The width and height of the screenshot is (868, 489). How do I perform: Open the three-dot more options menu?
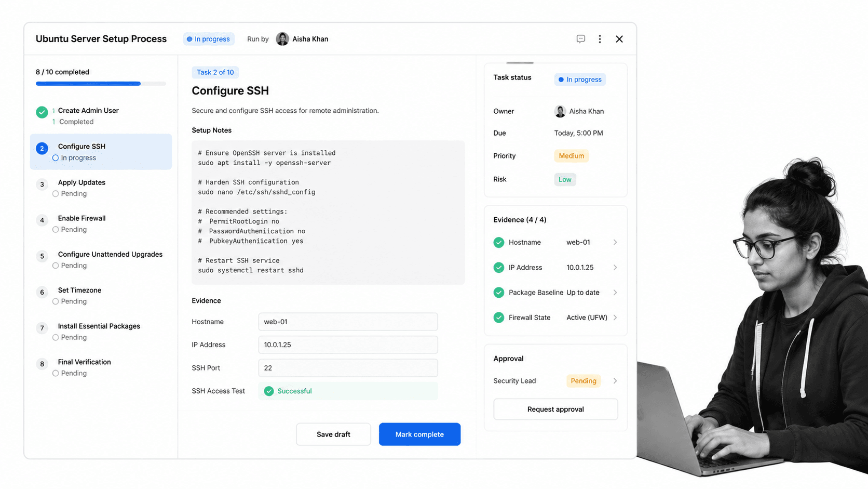600,39
